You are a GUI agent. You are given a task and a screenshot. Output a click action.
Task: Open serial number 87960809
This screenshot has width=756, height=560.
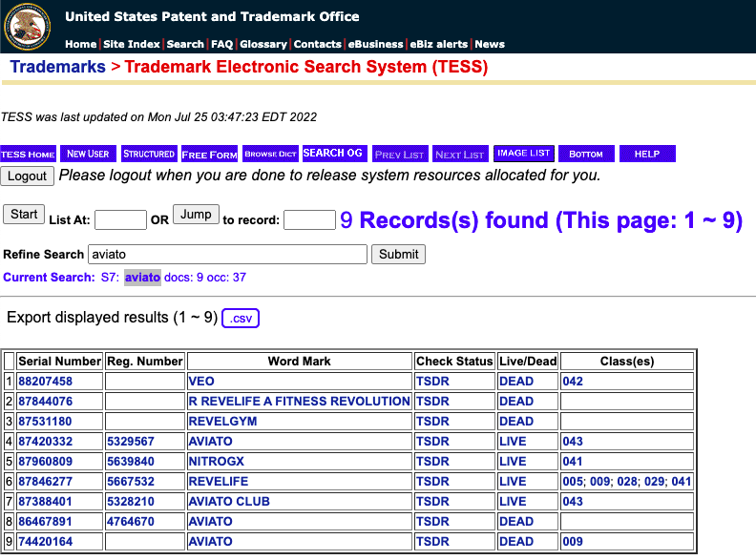coord(45,461)
